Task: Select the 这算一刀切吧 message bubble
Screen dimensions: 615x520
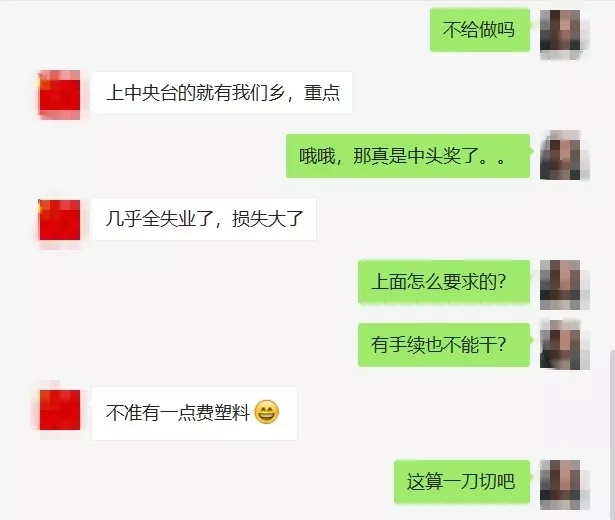Action: point(462,482)
